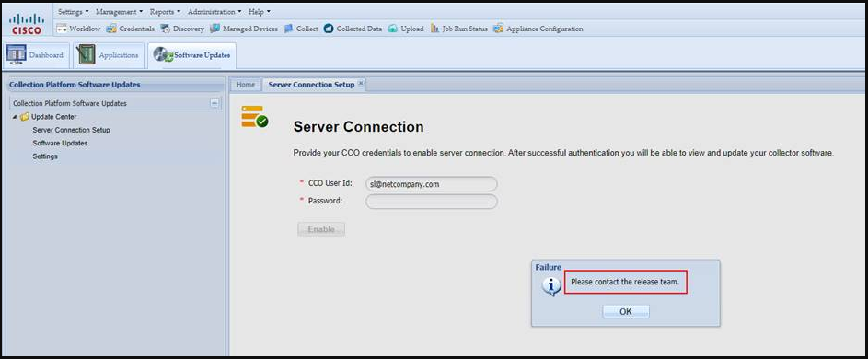Screen dimensions: 868x359
Task: Open the Reports menu
Action: coord(165,12)
